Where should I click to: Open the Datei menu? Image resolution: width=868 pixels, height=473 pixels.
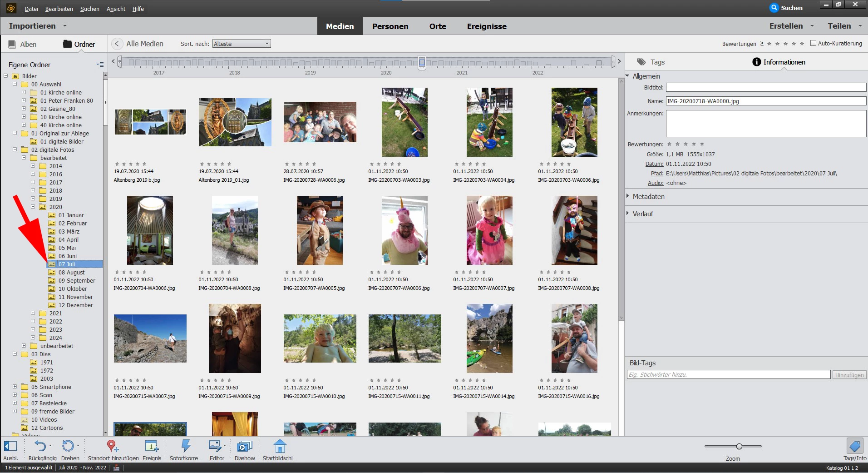(31, 9)
